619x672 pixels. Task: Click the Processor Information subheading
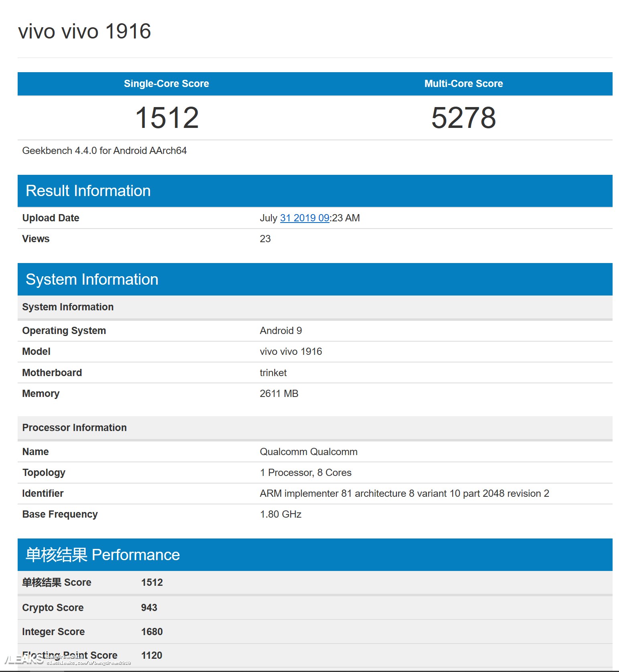[75, 428]
